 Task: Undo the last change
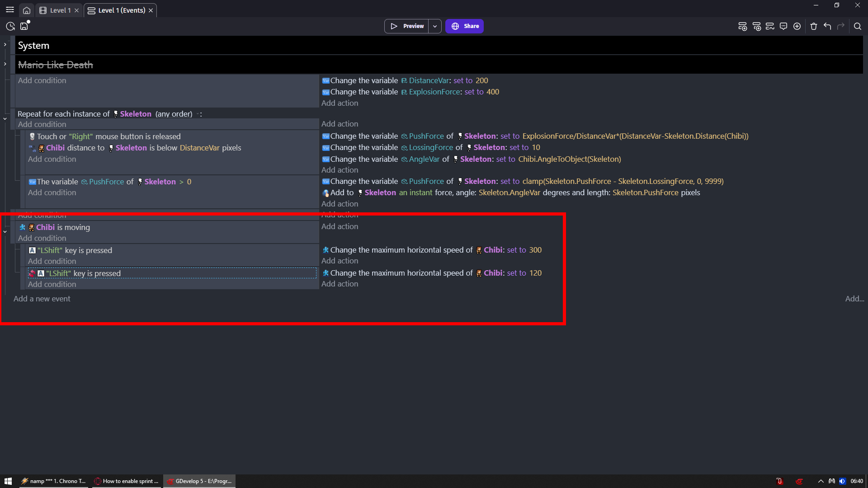827,26
